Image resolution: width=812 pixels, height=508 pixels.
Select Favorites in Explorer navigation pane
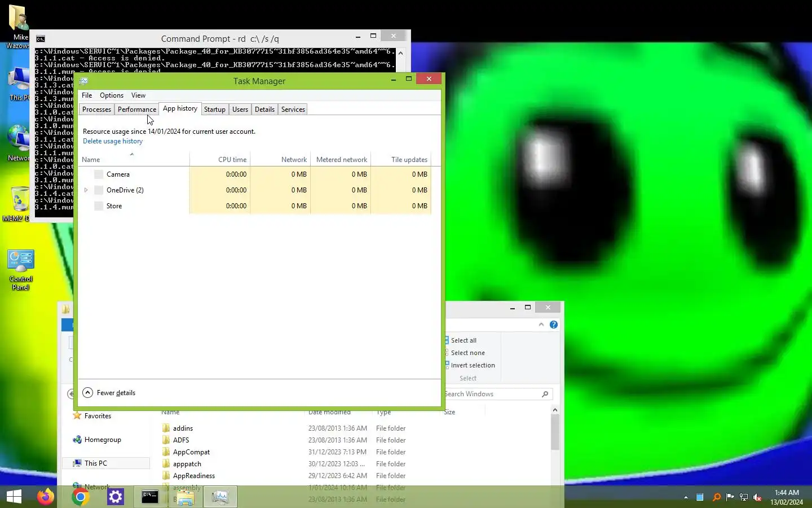click(x=92, y=416)
